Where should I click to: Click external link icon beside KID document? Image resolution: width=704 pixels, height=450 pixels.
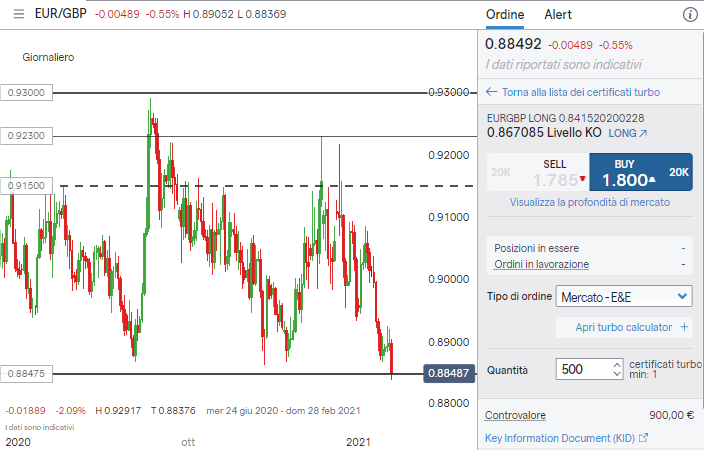pos(644,438)
